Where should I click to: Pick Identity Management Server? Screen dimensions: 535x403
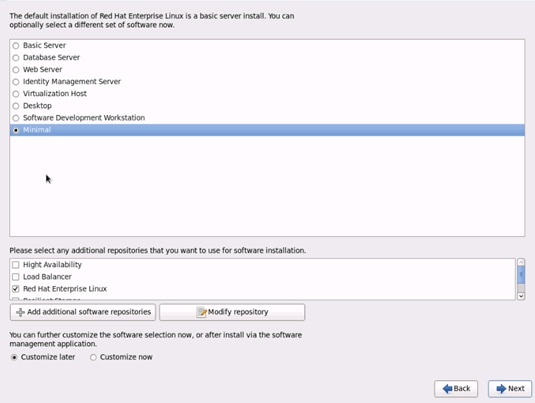(16, 82)
